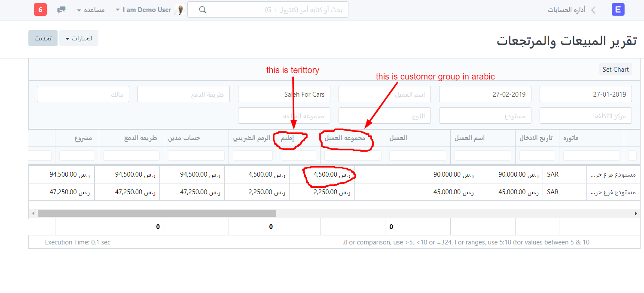This screenshot has height=293, width=644.
Task: Click the back chevron beside أدارة الحسابات
Action: [x=592, y=9]
